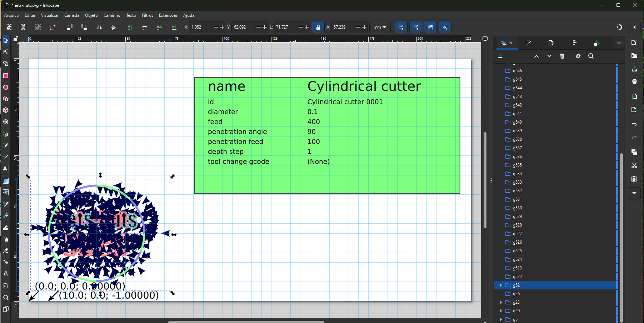Expand the g521 layer group
644x323 pixels.
[x=501, y=285]
